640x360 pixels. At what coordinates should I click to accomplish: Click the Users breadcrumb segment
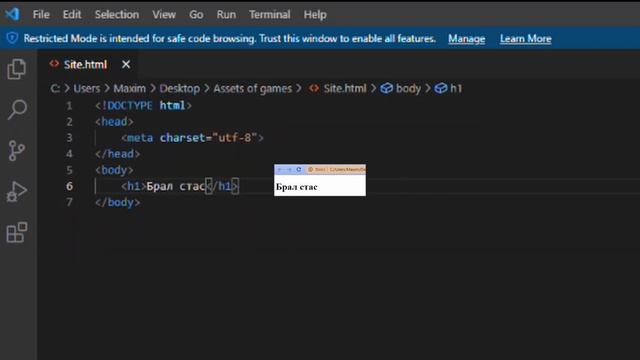click(x=87, y=89)
